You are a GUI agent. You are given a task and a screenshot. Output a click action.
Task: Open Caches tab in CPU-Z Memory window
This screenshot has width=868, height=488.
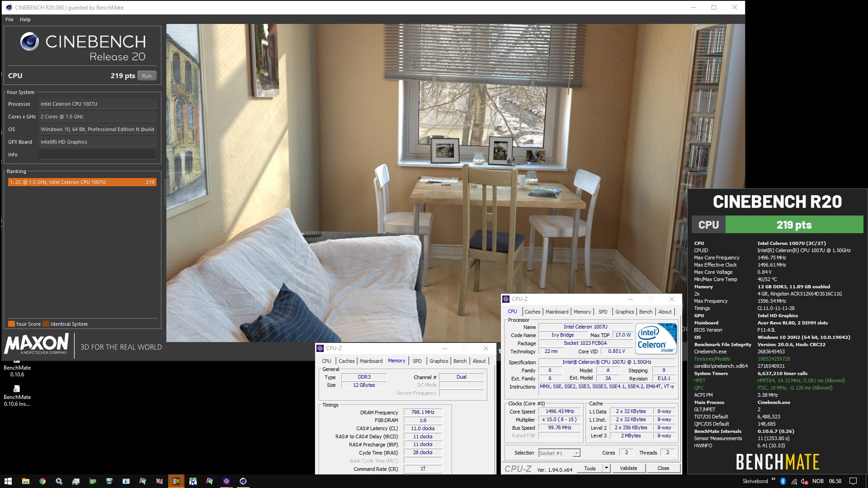(x=346, y=361)
